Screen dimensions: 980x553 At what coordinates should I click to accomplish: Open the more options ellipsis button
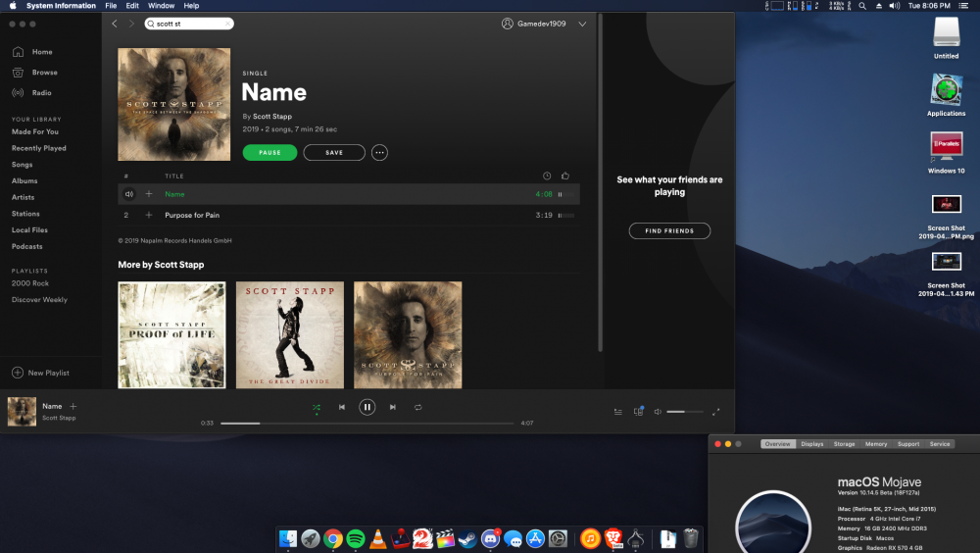[x=379, y=153]
